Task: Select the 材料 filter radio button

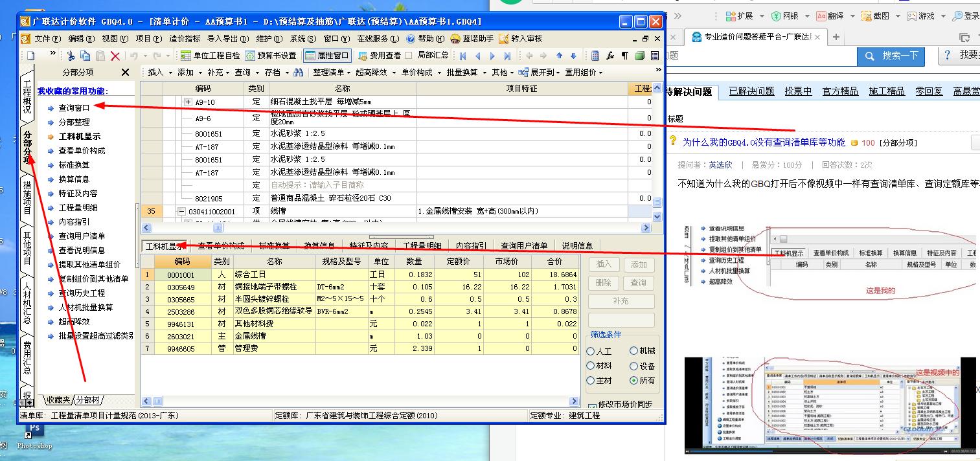Action: 591,366
